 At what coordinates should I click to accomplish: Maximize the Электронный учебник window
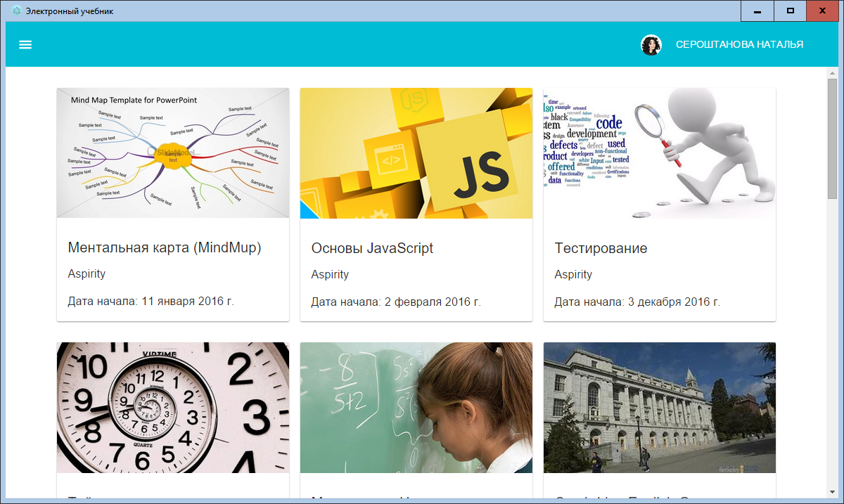(791, 11)
